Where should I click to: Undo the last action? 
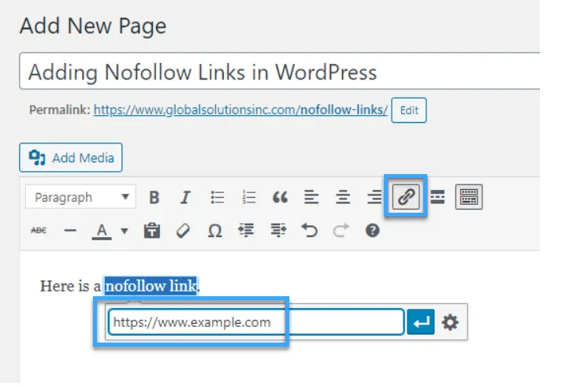point(310,231)
